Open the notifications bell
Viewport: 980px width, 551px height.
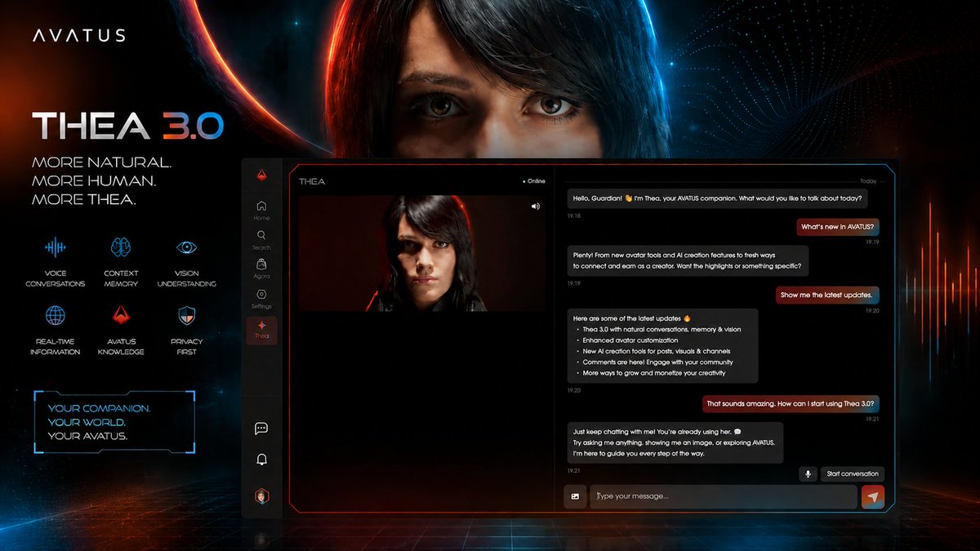[x=261, y=460]
